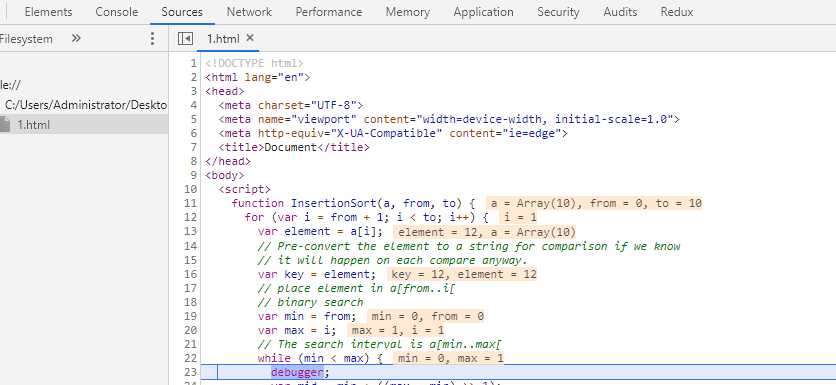Viewport: 836px width, 385px height.
Task: Open the Console tab
Action: [x=116, y=12]
